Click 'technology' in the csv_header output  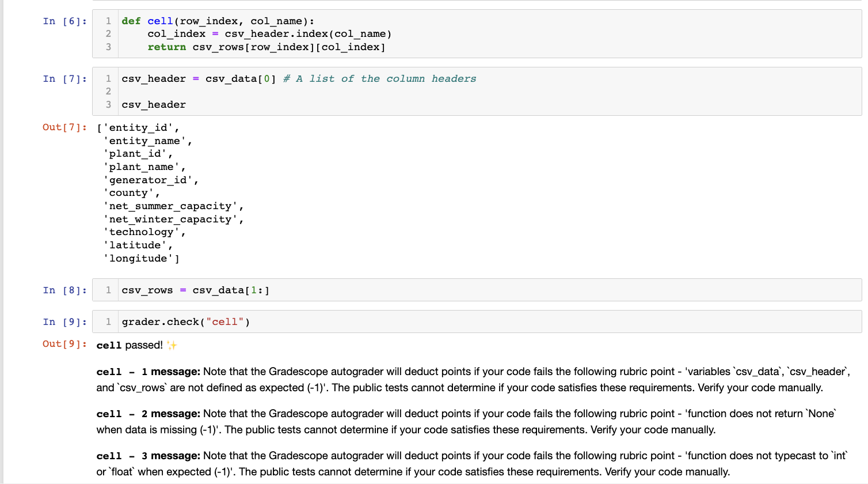pyautogui.click(x=144, y=232)
